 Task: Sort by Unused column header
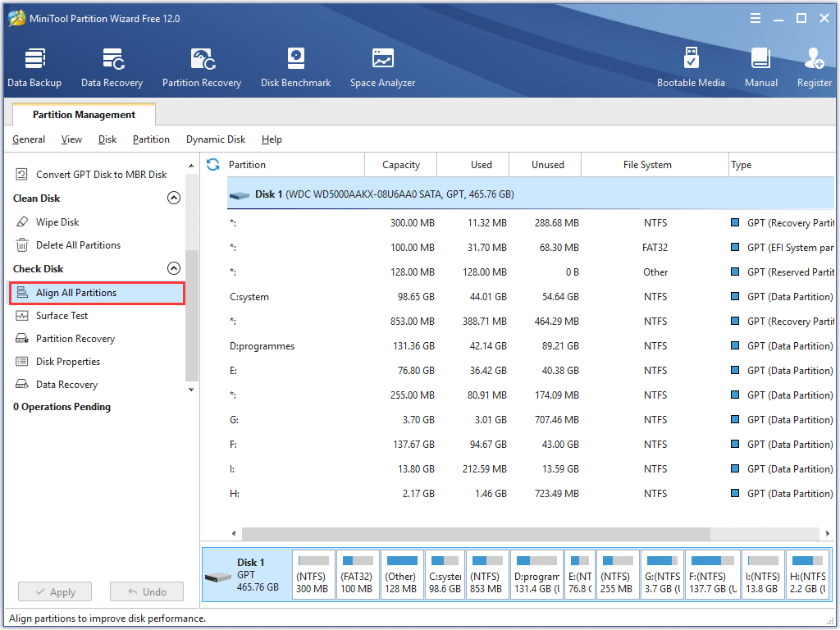546,164
